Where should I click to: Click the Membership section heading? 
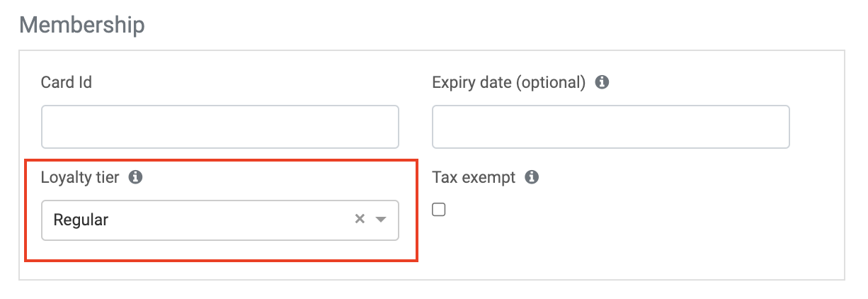82,25
